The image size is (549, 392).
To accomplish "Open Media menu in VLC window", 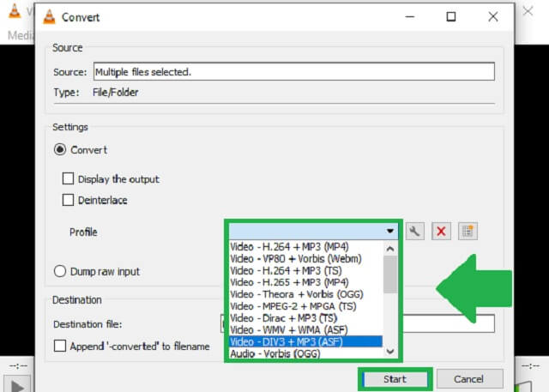I will coord(21,35).
